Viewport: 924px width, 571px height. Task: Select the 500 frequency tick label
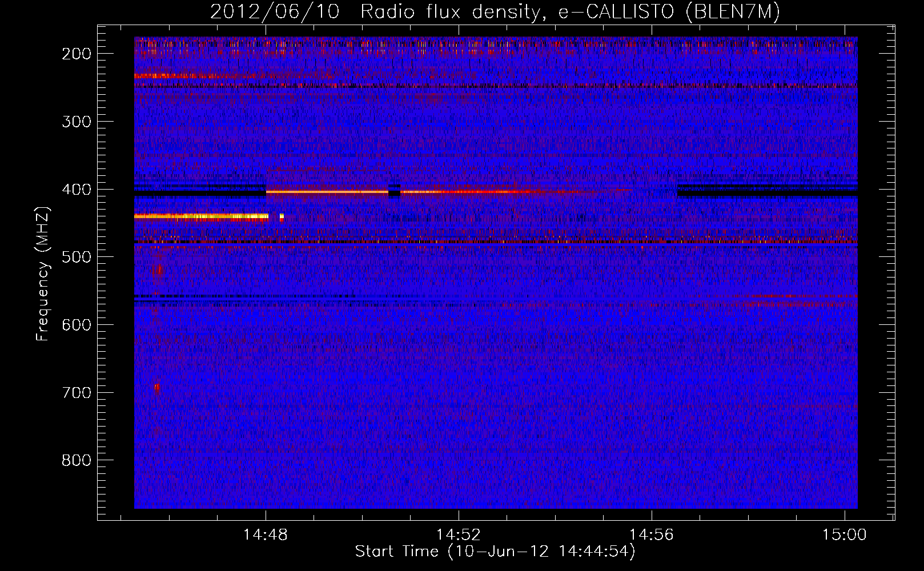pyautogui.click(x=77, y=257)
